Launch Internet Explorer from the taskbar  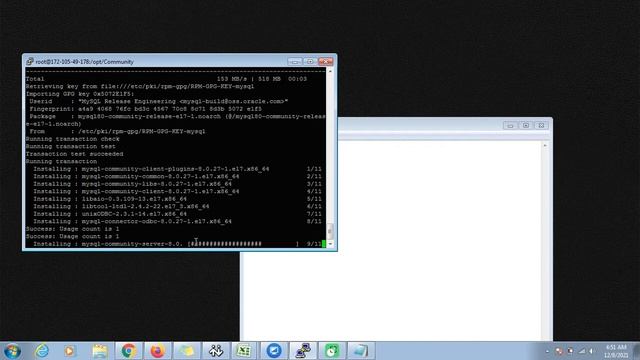point(42,351)
